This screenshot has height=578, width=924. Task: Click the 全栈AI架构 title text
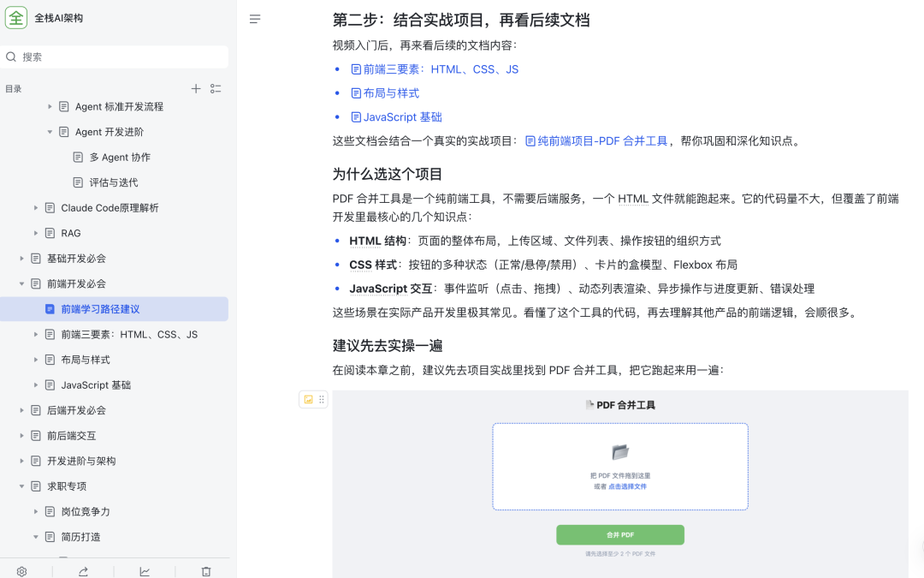coord(58,18)
